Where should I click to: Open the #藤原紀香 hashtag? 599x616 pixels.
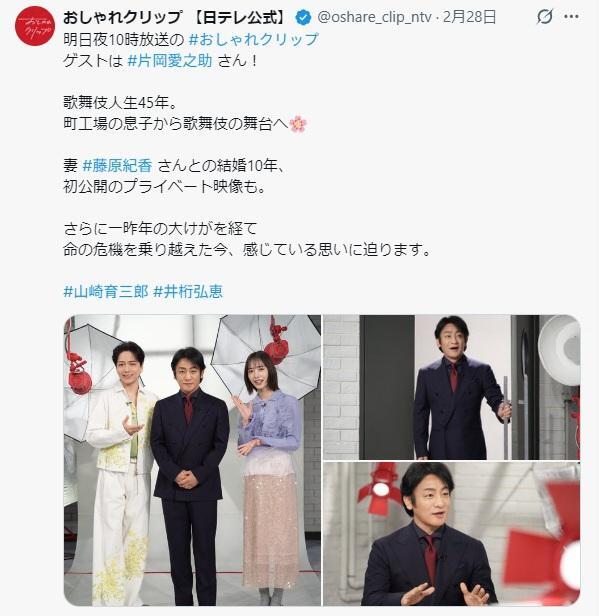coord(117,165)
